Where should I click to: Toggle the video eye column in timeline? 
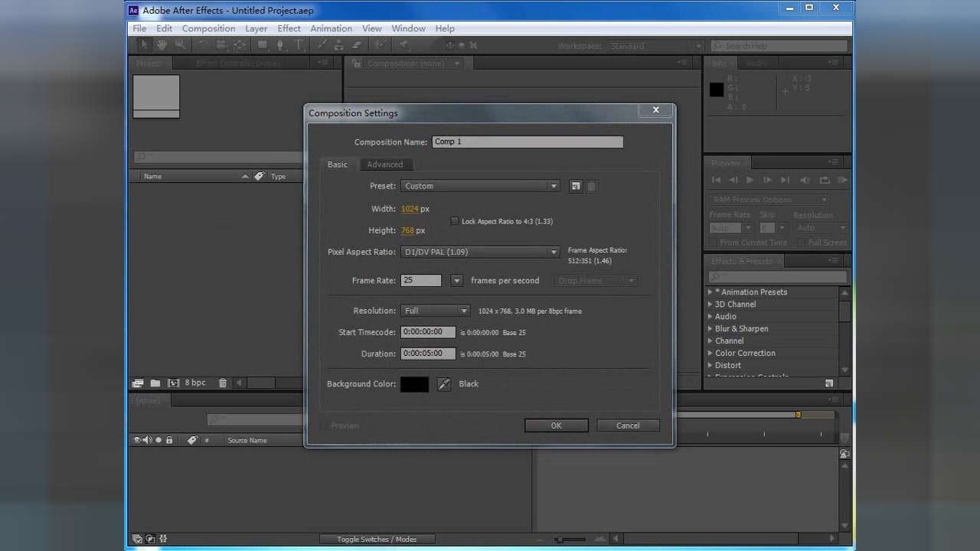pyautogui.click(x=138, y=440)
